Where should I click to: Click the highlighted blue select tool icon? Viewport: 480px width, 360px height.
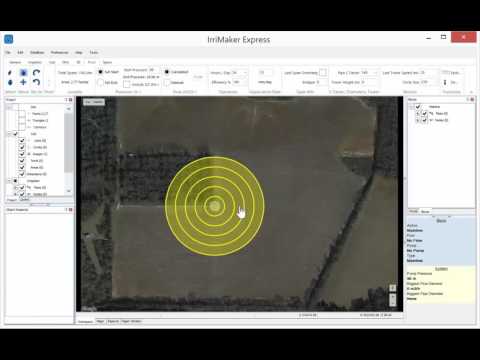click(23, 72)
